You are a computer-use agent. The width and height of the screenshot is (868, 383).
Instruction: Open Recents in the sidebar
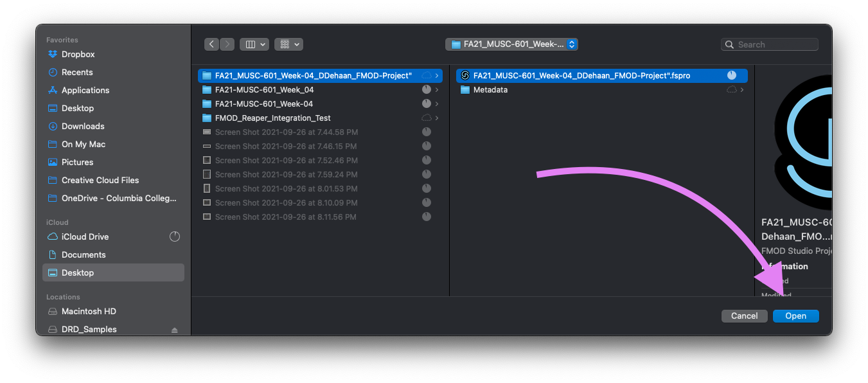[77, 73]
